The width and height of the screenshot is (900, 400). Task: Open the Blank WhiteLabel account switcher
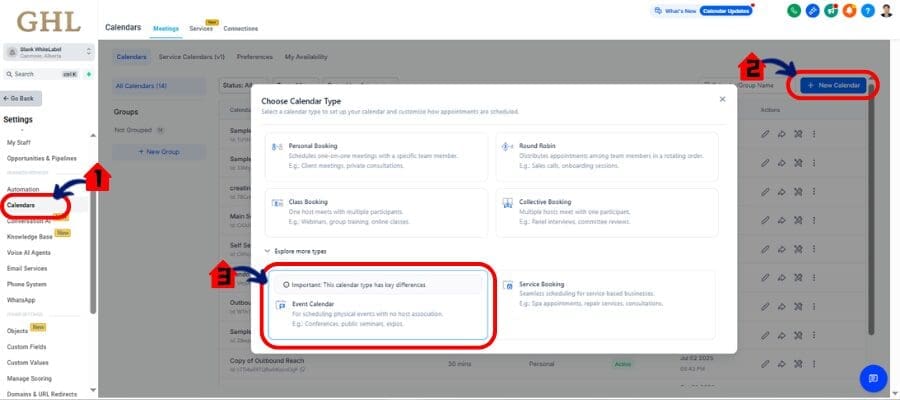point(49,51)
